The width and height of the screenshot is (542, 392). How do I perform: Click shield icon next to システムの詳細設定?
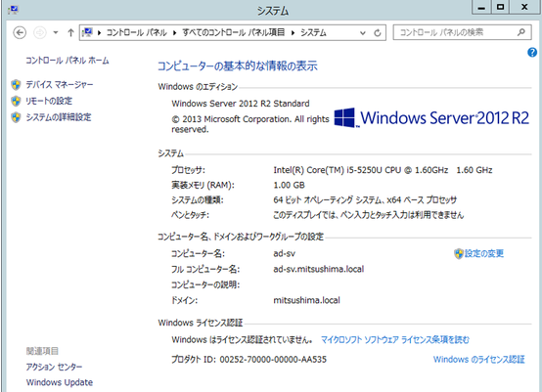pos(16,117)
